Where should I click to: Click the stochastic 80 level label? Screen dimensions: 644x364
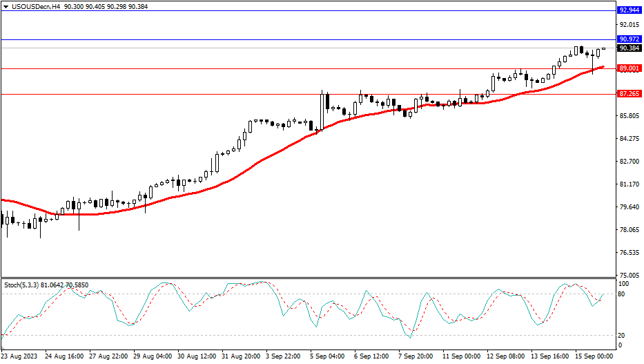point(623,294)
